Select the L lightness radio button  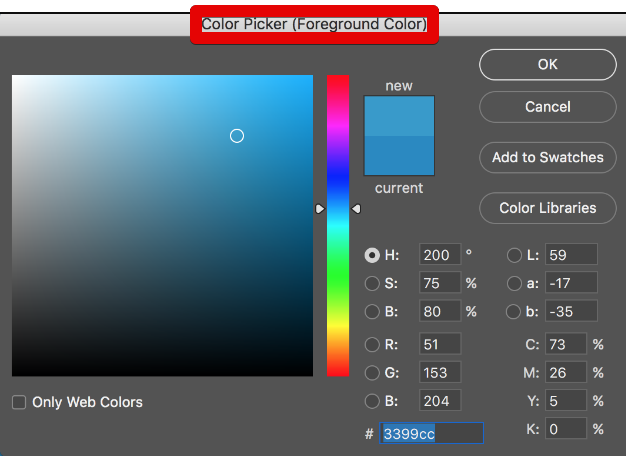(515, 255)
